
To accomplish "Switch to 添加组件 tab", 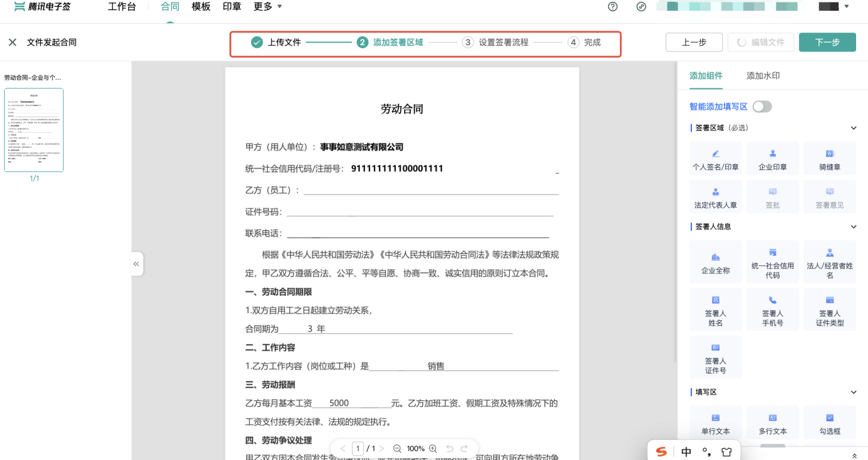I will pyautogui.click(x=706, y=76).
